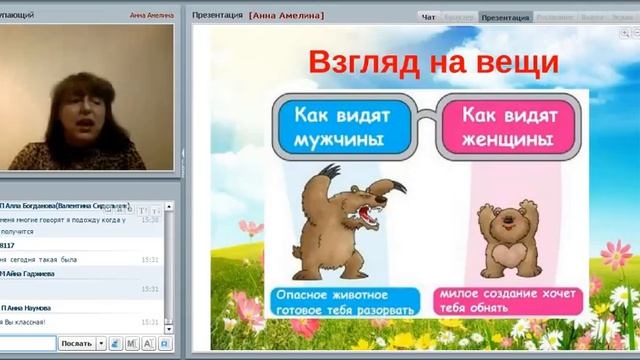640x360 pixels.
Task: Increase chat text size with larger T icon
Action: point(142,211)
